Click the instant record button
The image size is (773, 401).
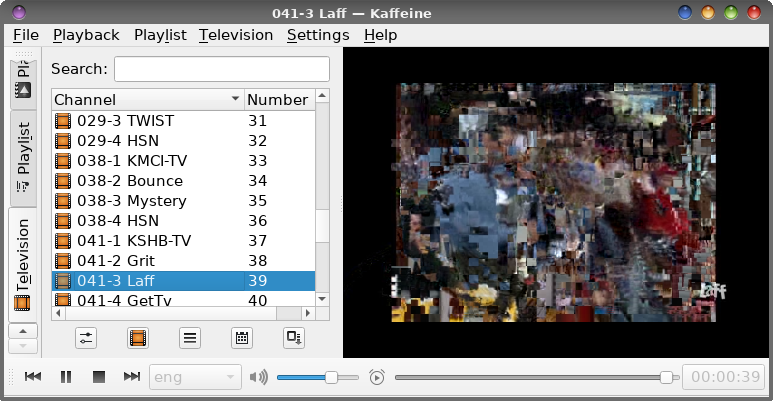pos(294,338)
